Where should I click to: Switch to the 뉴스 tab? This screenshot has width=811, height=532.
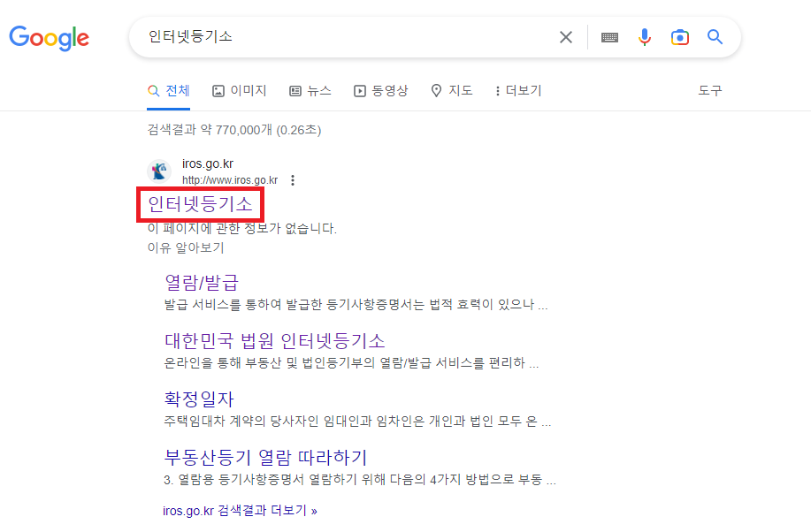click(x=310, y=91)
